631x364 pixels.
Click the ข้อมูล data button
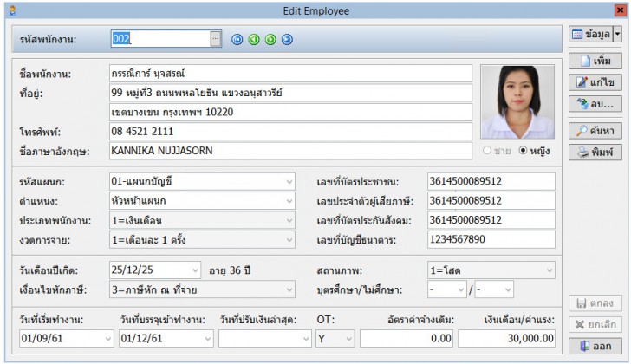[x=591, y=34]
